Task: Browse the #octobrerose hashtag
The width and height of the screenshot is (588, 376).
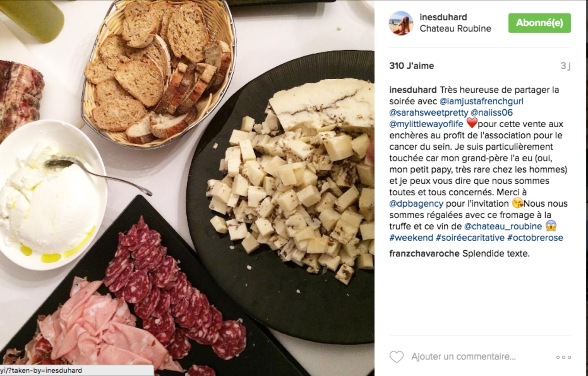Action: click(x=535, y=238)
